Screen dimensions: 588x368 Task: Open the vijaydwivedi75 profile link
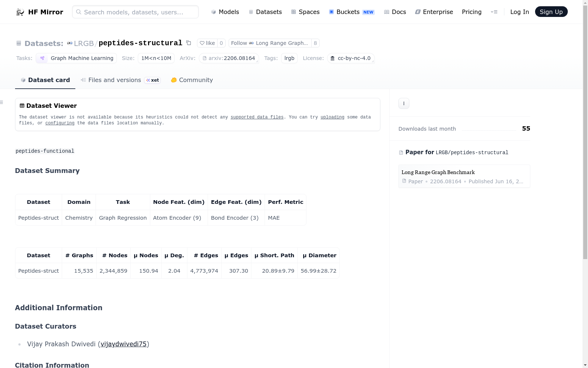tap(123, 344)
